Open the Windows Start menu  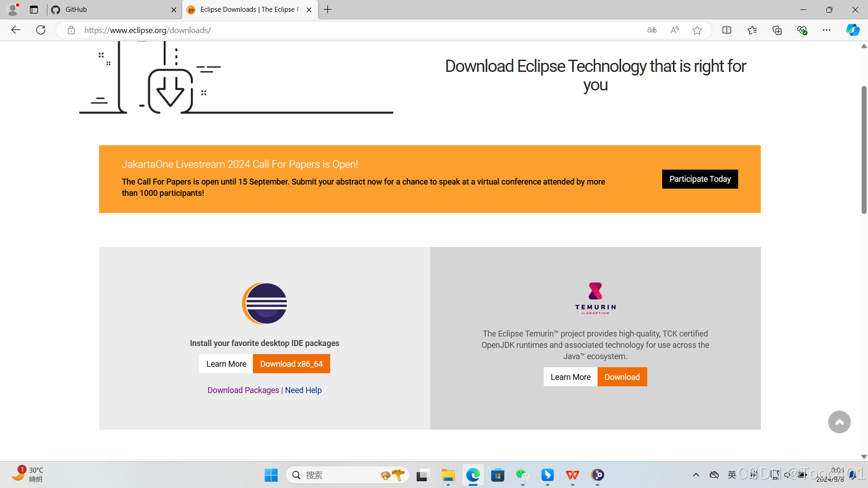271,475
